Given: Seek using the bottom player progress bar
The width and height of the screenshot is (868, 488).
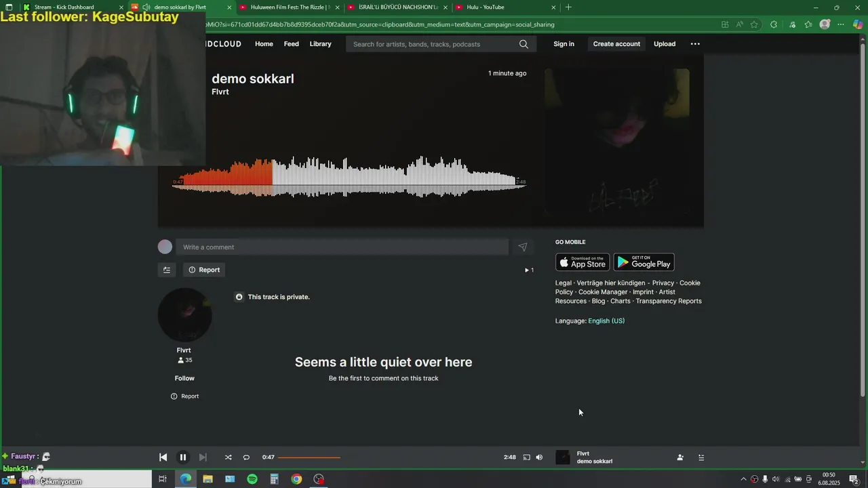Looking at the screenshot, I should pyautogui.click(x=389, y=457).
